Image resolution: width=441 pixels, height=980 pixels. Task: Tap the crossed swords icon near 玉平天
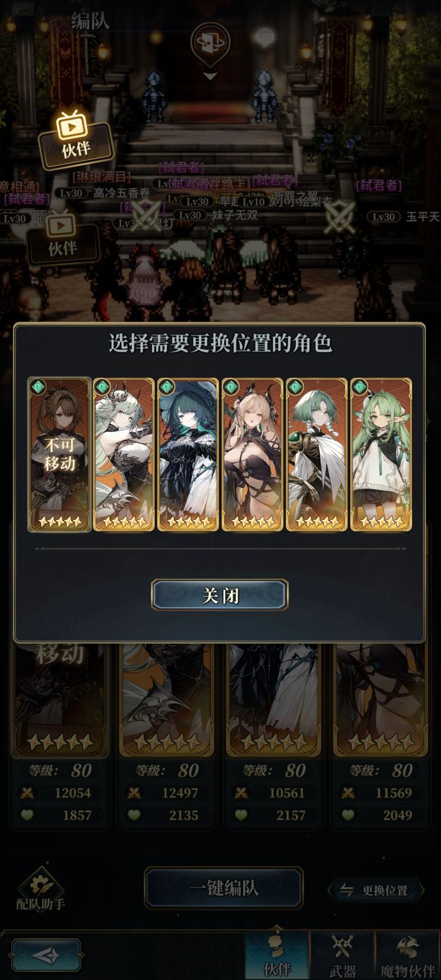[339, 217]
